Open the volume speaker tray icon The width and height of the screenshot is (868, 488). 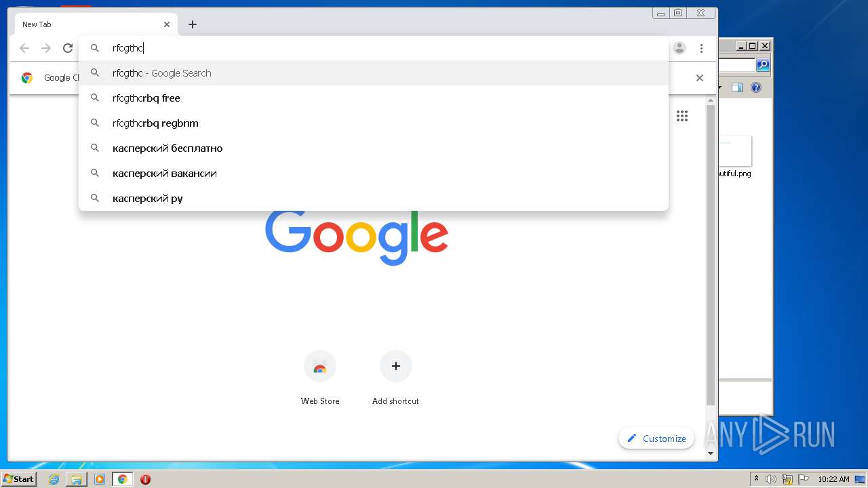pos(771,479)
